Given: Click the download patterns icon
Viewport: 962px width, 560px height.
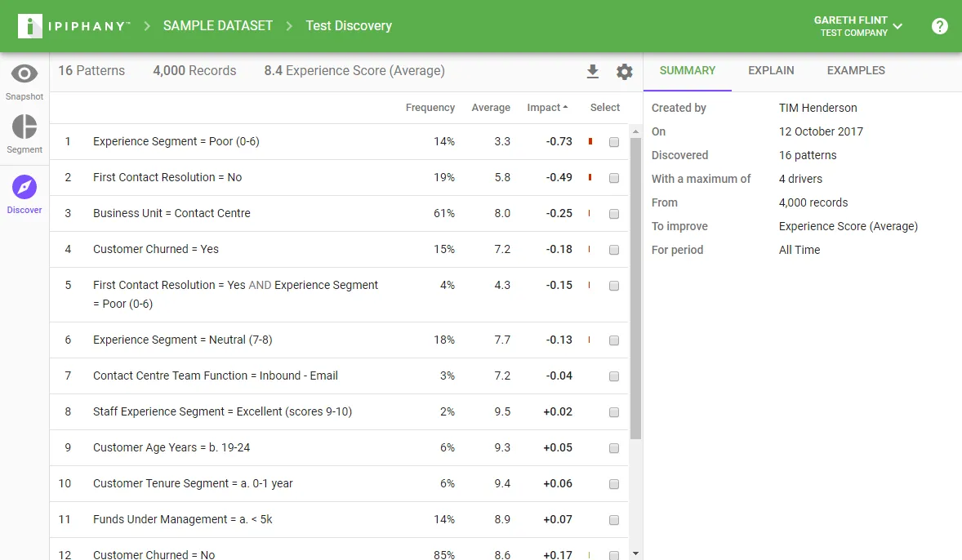Looking at the screenshot, I should click(x=592, y=72).
